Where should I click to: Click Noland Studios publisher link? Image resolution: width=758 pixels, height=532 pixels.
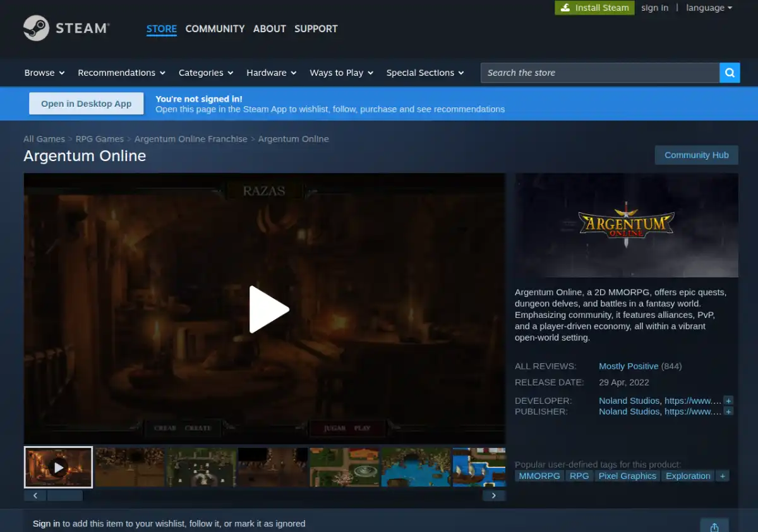pyautogui.click(x=629, y=411)
